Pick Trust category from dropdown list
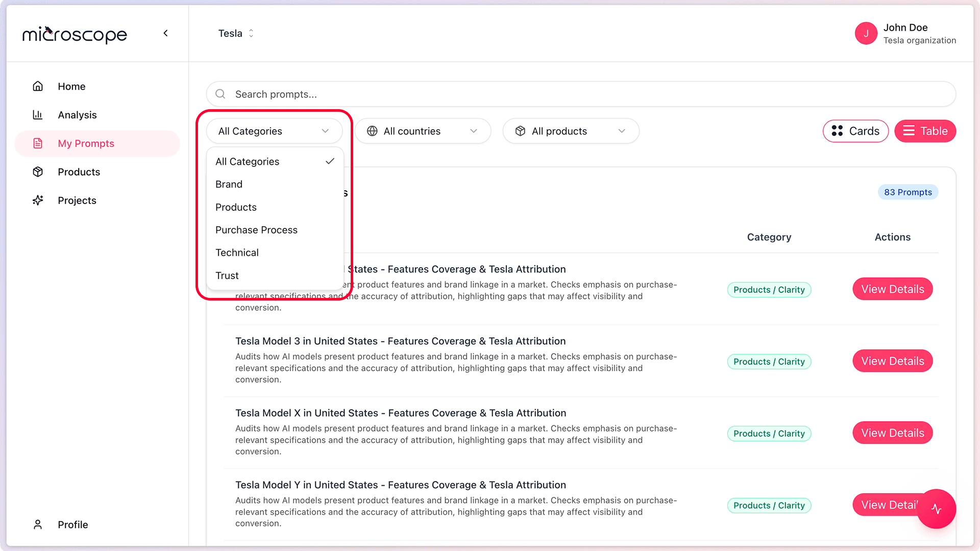Screen dimensions: 980x551 227,275
